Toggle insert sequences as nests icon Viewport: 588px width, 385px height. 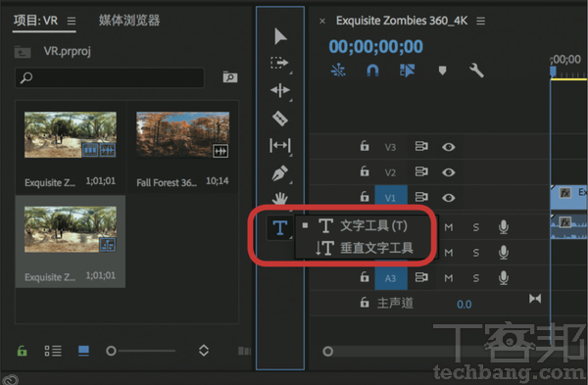[x=338, y=71]
